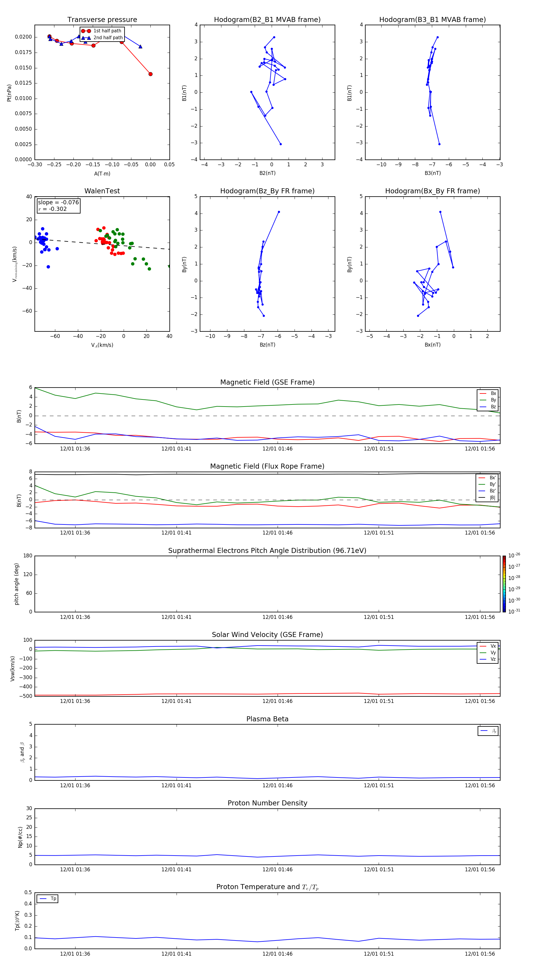Click "12/01 01:41" tick under Proton Number Density plot

pos(176,870)
